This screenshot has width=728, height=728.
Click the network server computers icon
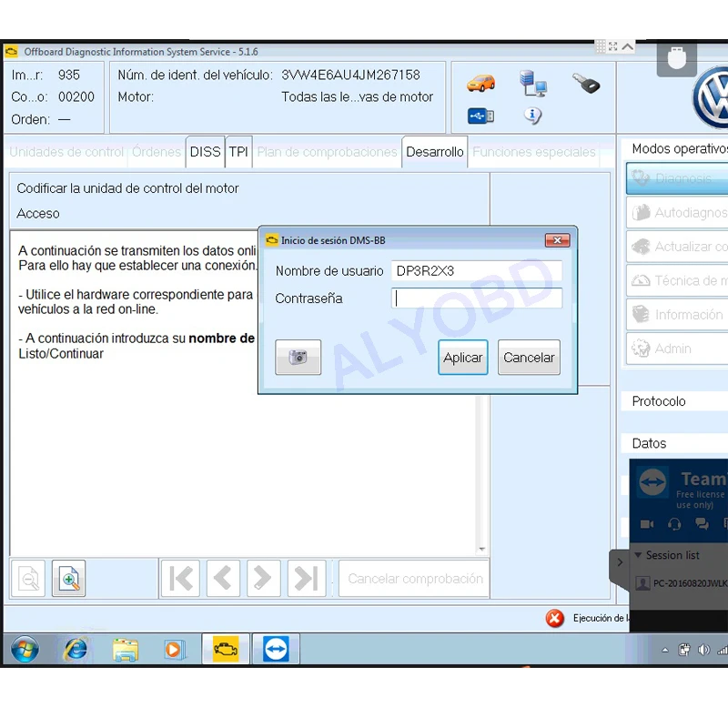[533, 83]
